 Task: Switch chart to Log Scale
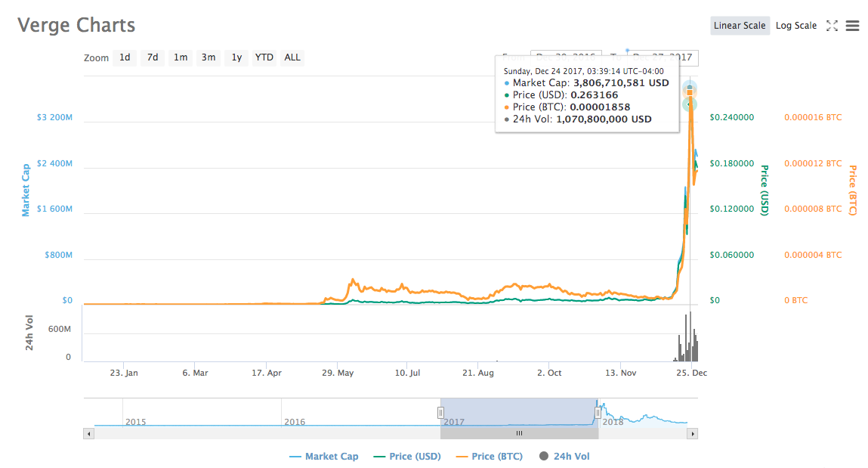point(796,26)
